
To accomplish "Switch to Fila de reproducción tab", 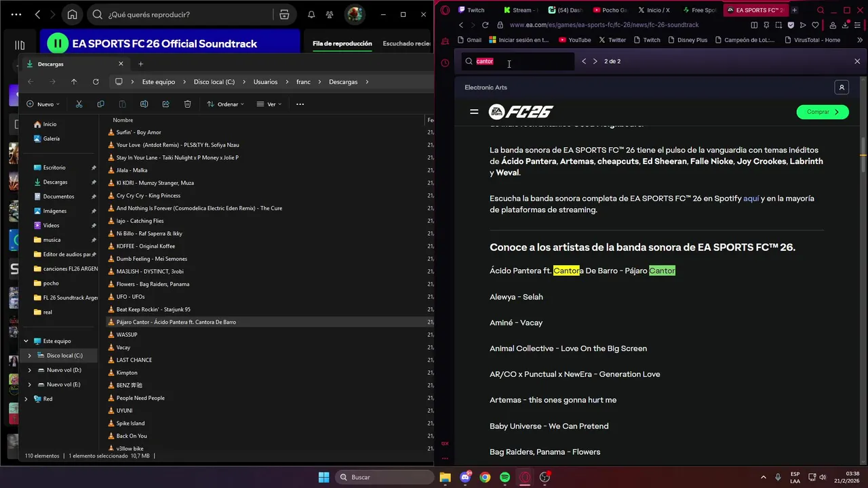I will [342, 43].
